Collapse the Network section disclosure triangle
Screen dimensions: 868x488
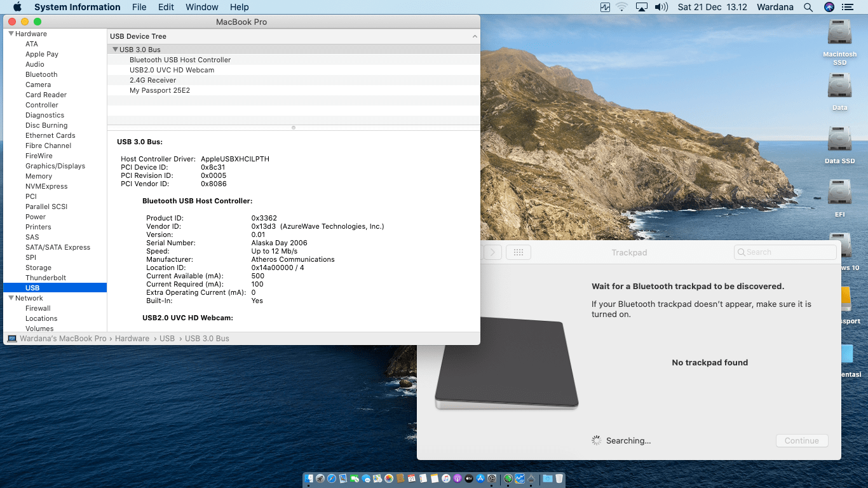pos(11,298)
